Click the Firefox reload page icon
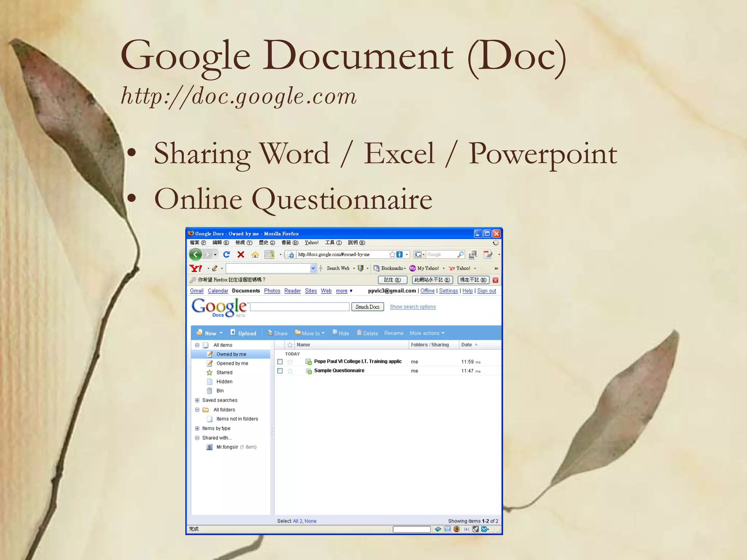The width and height of the screenshot is (747, 560). point(227,254)
